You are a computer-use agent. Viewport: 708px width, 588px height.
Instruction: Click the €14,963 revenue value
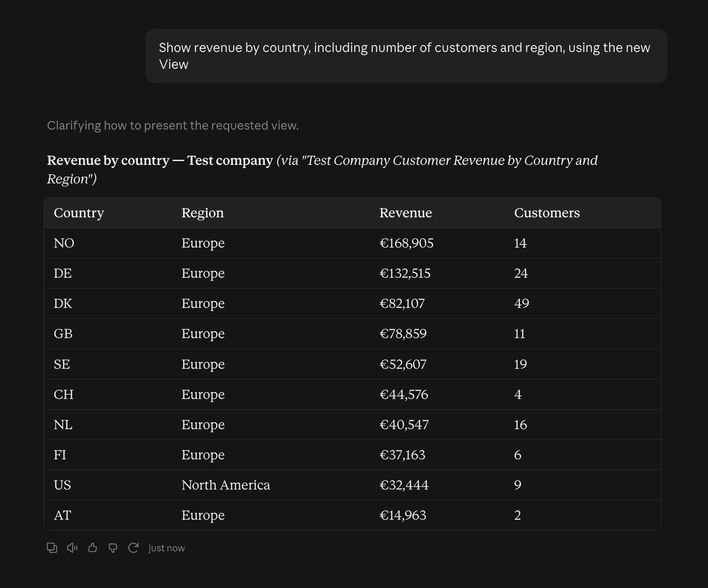pos(403,515)
